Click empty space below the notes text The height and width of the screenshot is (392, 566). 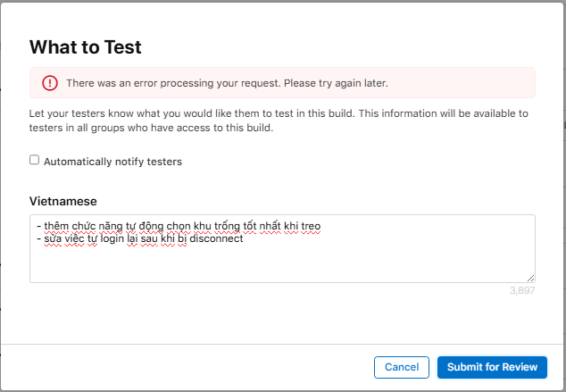coord(282,266)
